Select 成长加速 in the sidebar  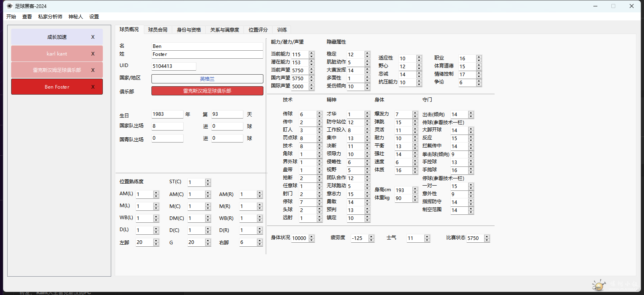pyautogui.click(x=57, y=37)
